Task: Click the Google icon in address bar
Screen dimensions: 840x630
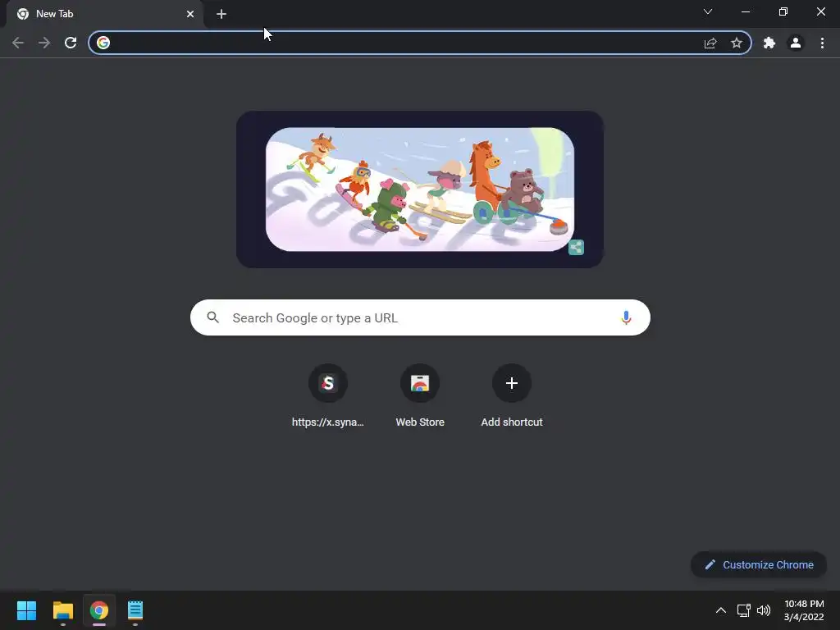Action: coord(103,43)
